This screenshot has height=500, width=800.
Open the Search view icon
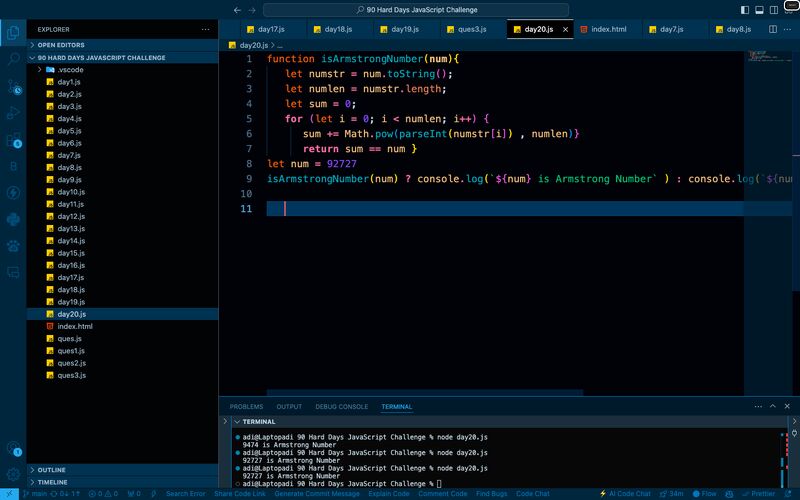click(13, 59)
